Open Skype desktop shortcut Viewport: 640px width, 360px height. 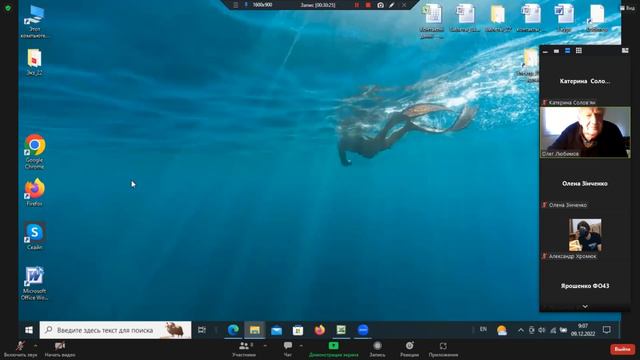[35, 236]
